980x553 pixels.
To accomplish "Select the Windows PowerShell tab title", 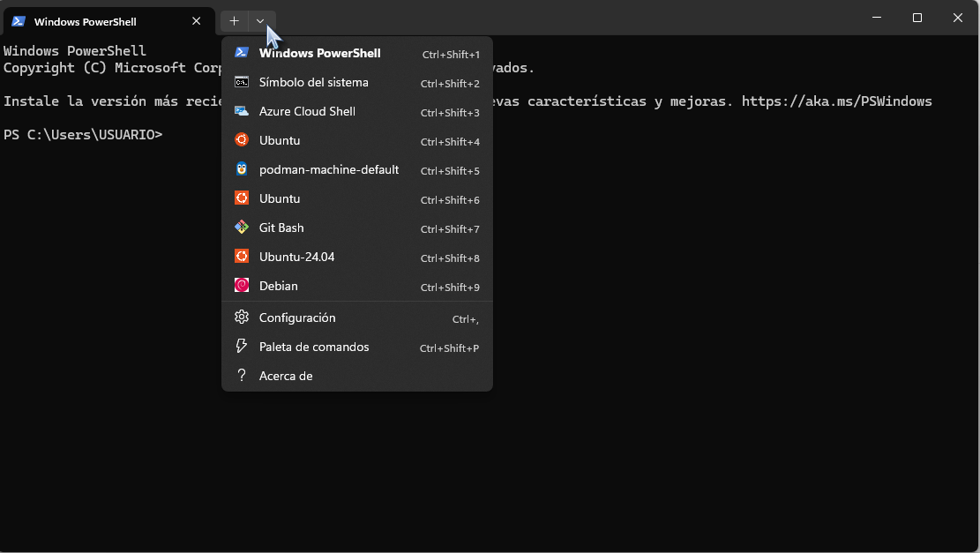I will pos(85,21).
